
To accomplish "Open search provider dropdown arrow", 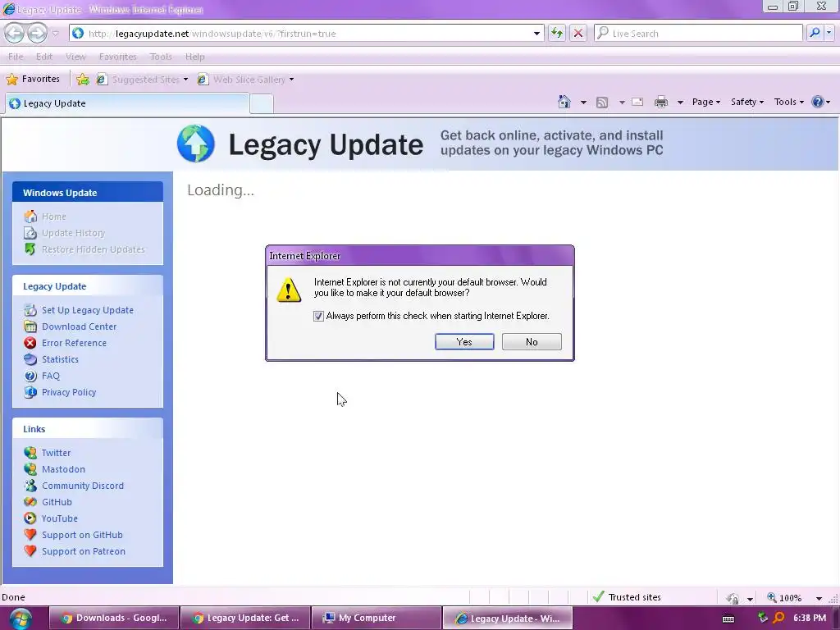I will [829, 33].
